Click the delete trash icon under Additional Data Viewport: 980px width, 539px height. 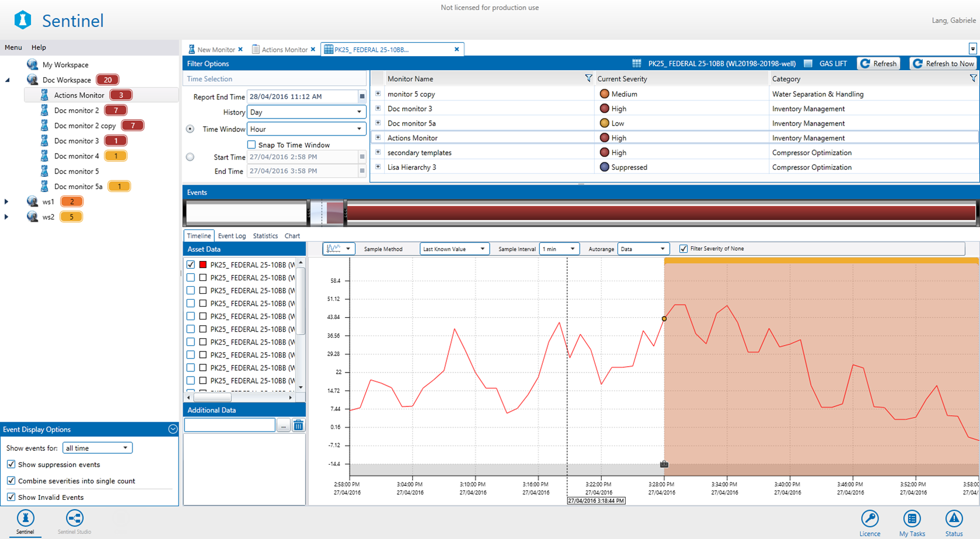298,425
